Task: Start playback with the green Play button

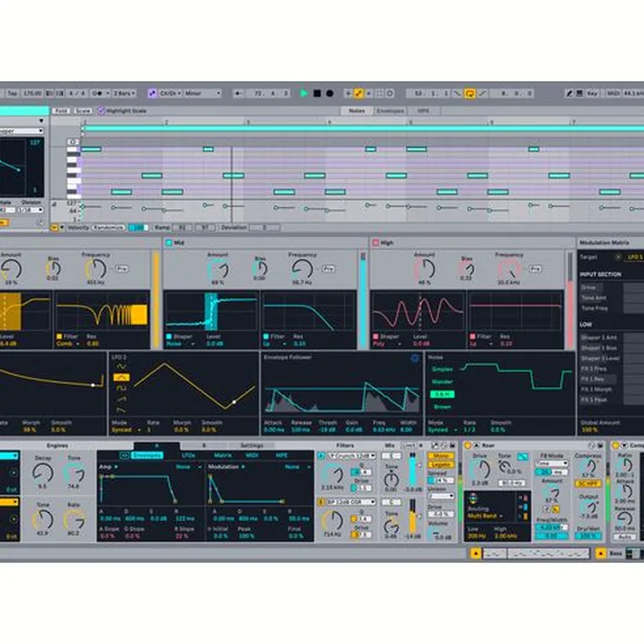Action: point(304,94)
